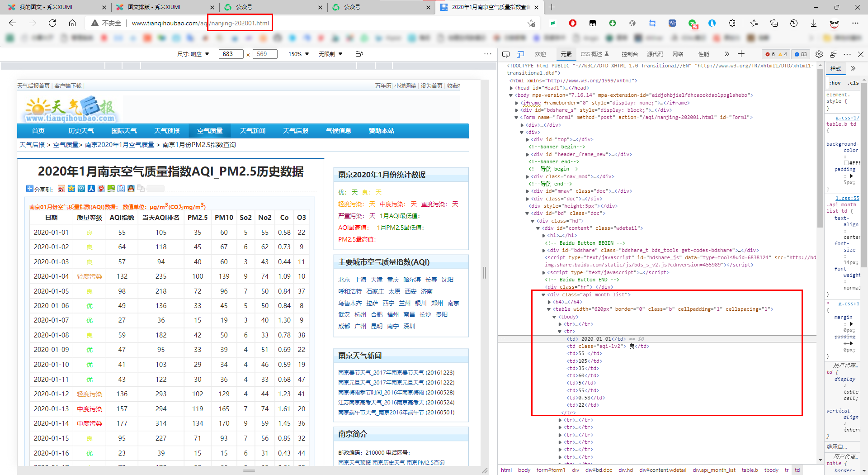Screen dimensions: 868x475
Task: Click the viewport width field 683
Action: coord(231,54)
